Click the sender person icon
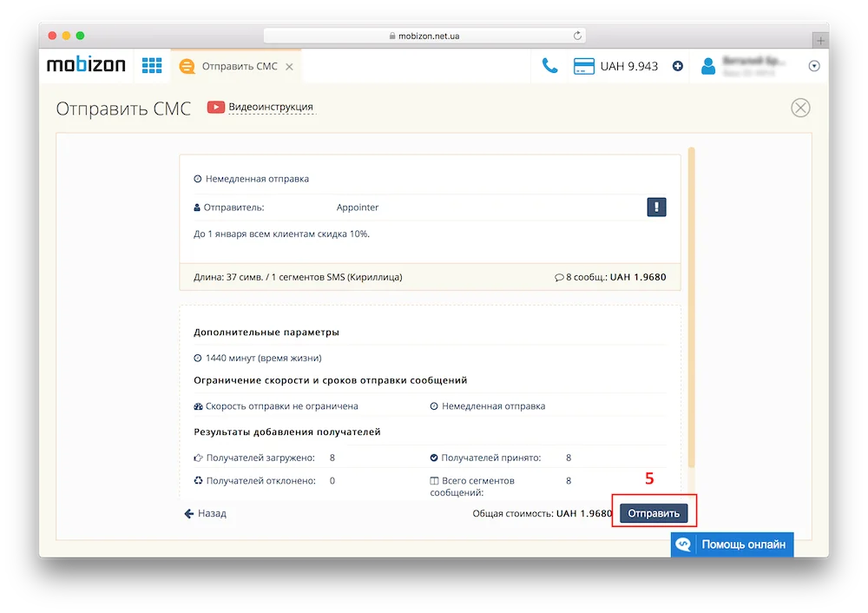The height and width of the screenshot is (613, 868). (x=196, y=208)
